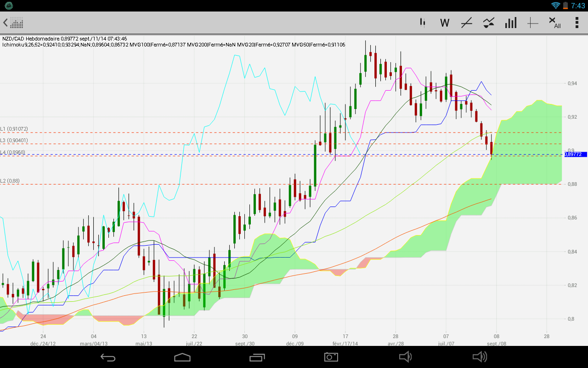Open the recent apps button
588x368 pixels.
pos(257,357)
